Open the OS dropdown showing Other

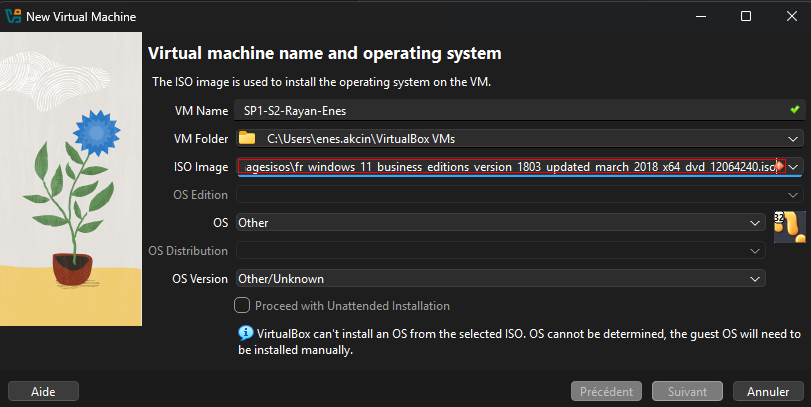click(x=756, y=222)
